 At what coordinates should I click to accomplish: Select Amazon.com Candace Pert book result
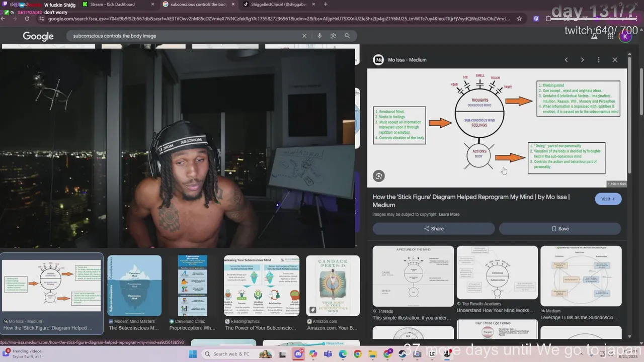tap(333, 286)
